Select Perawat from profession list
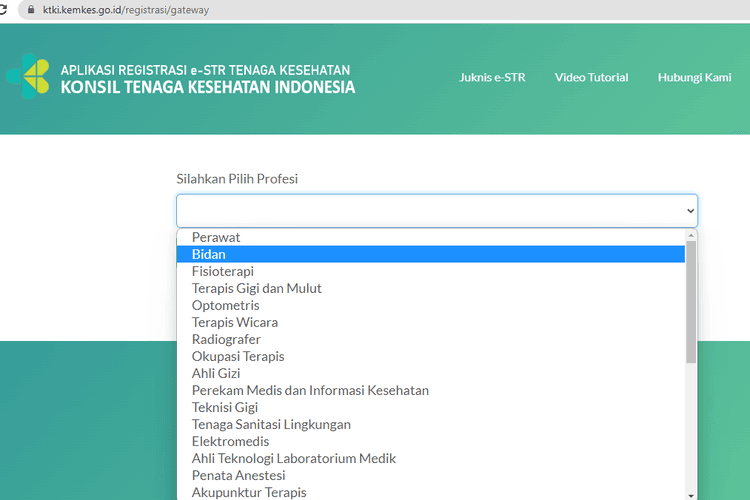Image resolution: width=750 pixels, height=500 pixels. (430, 237)
